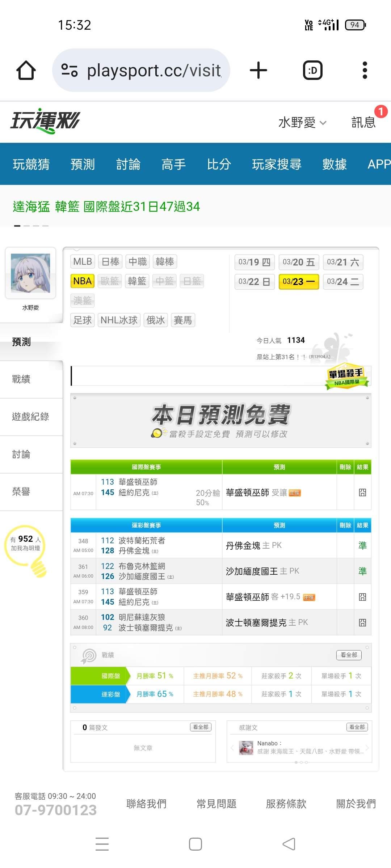This screenshot has width=391, height=868.
Task: Select the 日棒 league filter
Action: tap(110, 261)
